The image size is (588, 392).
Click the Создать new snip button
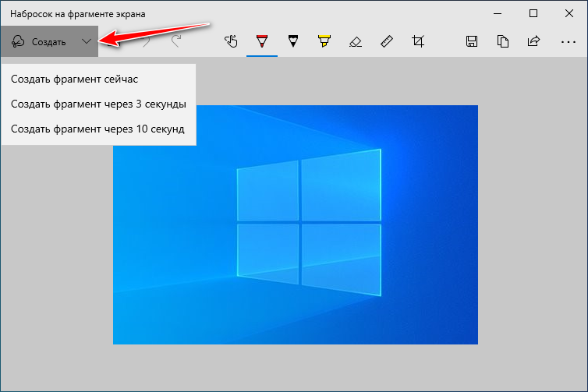[38, 41]
